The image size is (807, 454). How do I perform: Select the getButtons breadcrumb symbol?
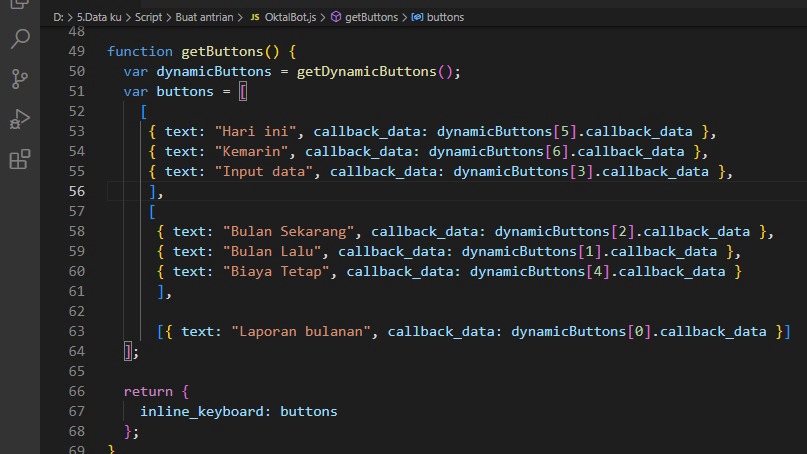pos(371,17)
